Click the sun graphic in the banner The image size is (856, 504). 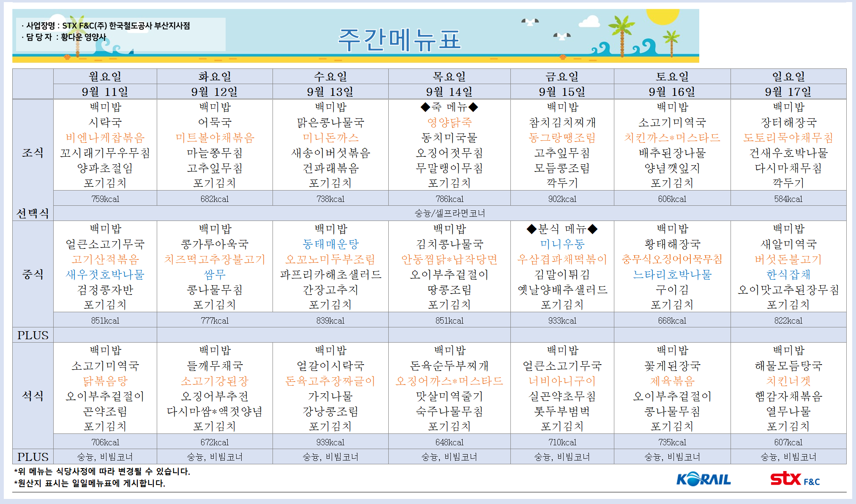coord(662,16)
